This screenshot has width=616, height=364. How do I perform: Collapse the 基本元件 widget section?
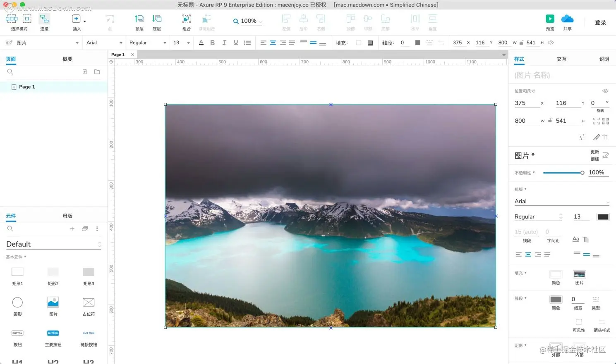[x=16, y=257]
